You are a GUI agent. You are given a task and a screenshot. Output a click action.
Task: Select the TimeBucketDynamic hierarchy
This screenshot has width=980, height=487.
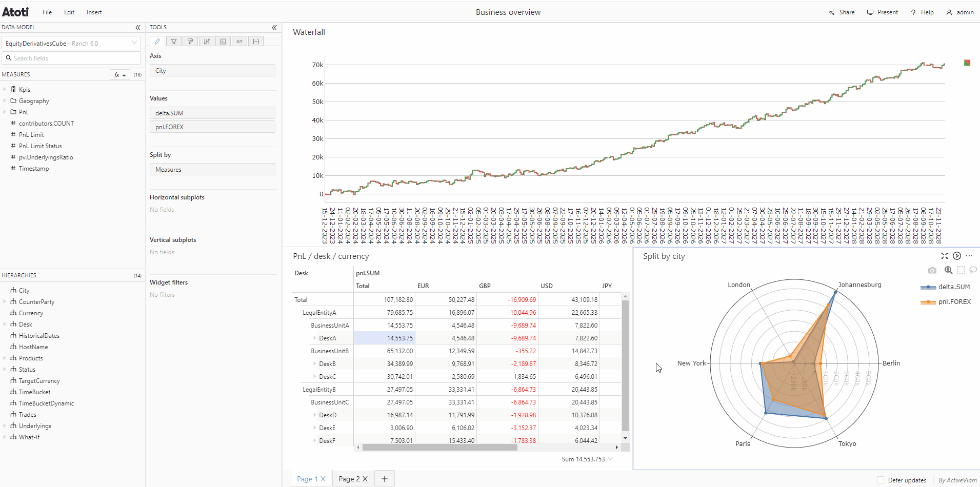coord(46,403)
